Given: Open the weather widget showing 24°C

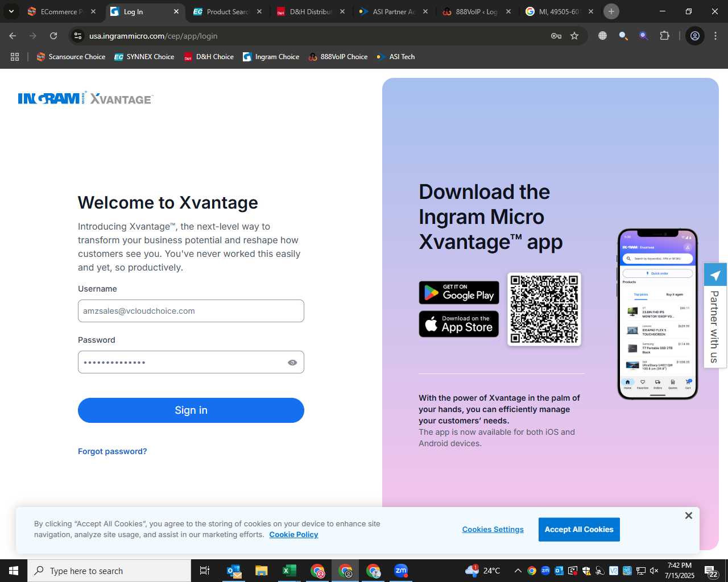Looking at the screenshot, I should (482, 571).
